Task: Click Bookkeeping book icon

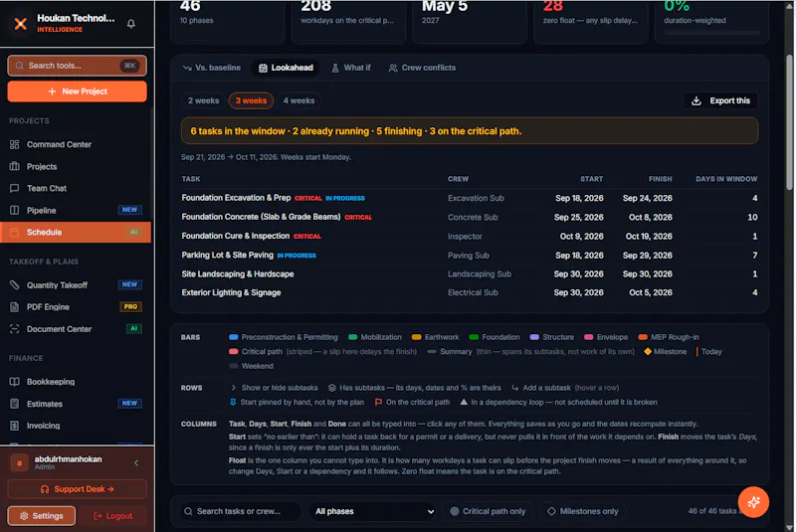Action: coord(14,382)
